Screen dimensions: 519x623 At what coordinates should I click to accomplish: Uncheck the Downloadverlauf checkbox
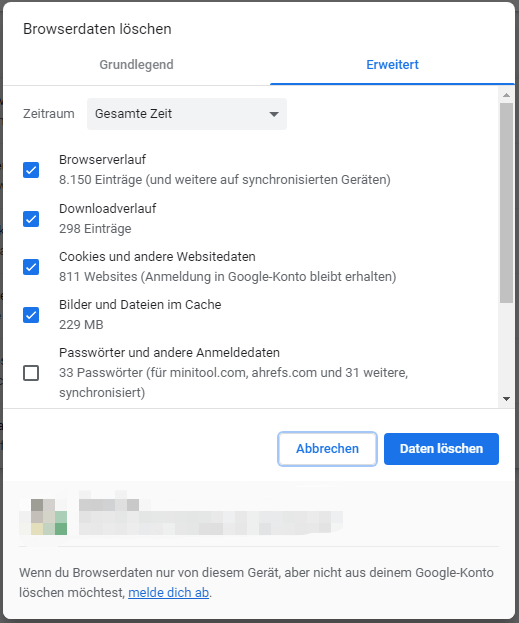click(x=31, y=219)
